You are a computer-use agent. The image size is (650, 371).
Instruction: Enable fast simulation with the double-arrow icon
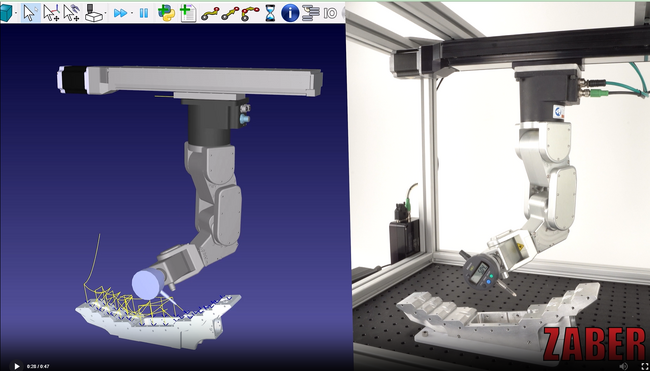point(120,13)
